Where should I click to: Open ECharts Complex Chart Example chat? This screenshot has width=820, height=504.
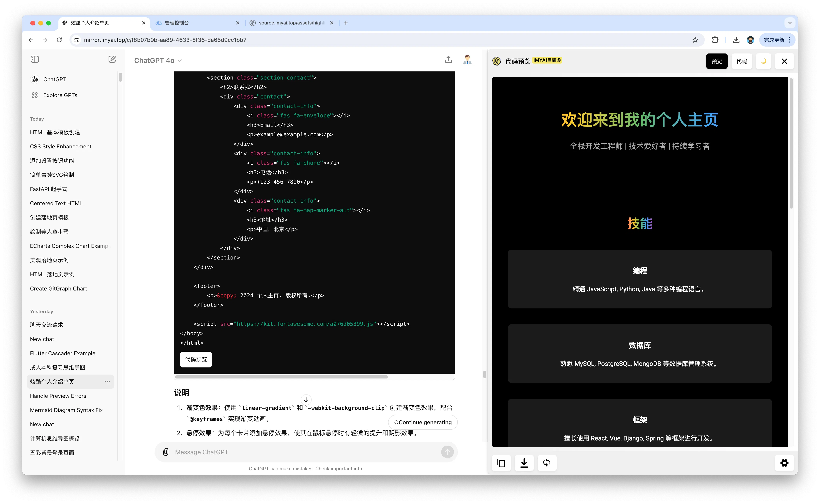tap(70, 246)
